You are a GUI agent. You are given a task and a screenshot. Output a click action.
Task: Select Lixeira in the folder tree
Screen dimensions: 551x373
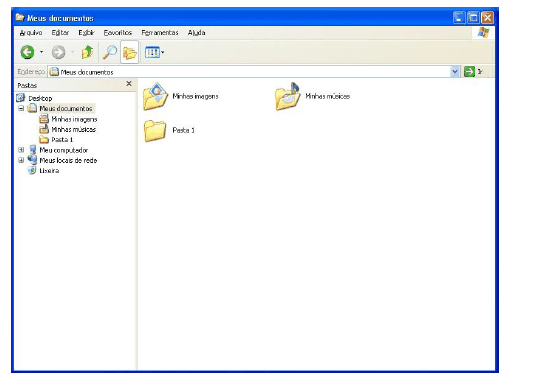click(x=49, y=171)
